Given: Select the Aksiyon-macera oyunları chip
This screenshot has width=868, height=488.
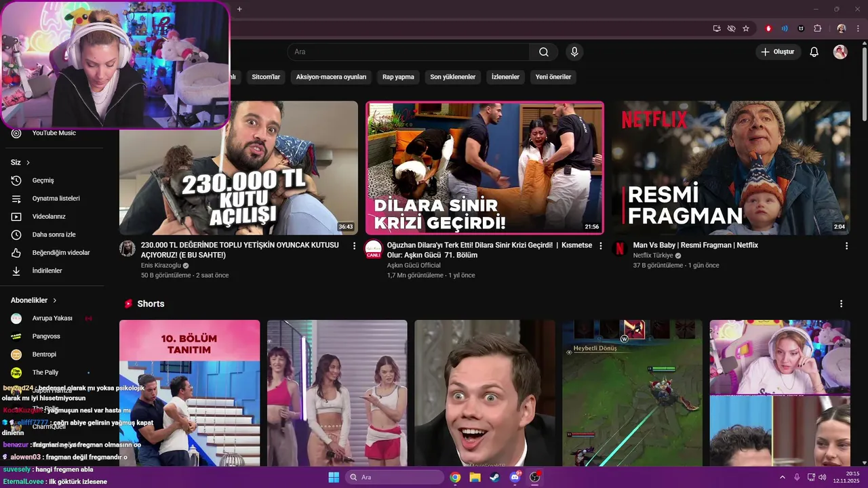Looking at the screenshot, I should click(x=331, y=77).
